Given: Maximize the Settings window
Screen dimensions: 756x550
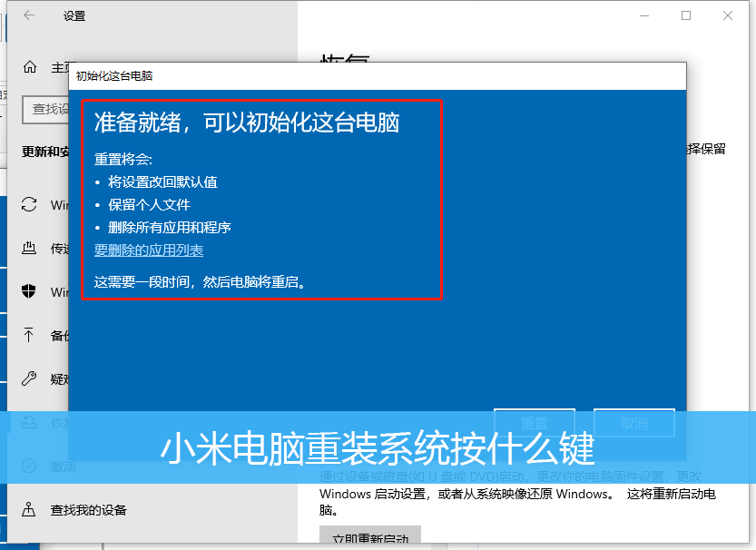Looking at the screenshot, I should pos(686,15).
